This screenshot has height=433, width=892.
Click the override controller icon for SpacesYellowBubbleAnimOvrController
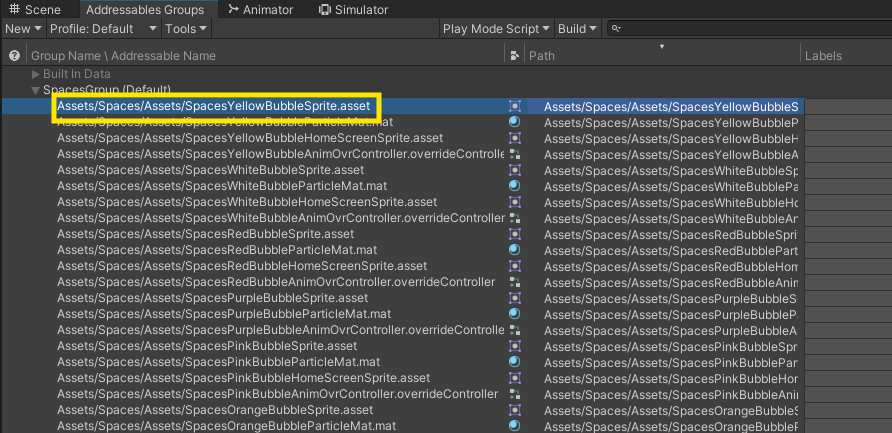click(515, 154)
